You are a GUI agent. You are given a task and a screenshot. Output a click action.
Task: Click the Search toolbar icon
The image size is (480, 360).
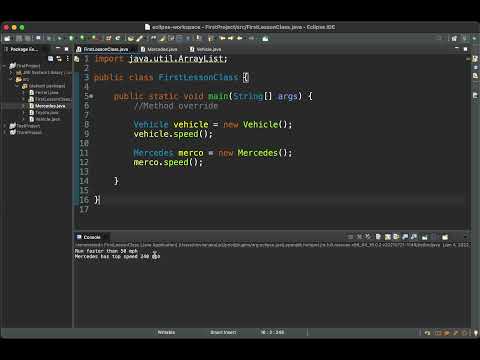tap(140, 38)
